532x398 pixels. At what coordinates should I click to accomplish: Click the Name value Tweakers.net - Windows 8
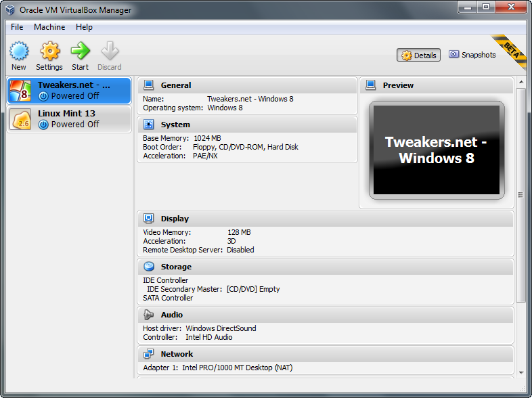pyautogui.click(x=250, y=99)
